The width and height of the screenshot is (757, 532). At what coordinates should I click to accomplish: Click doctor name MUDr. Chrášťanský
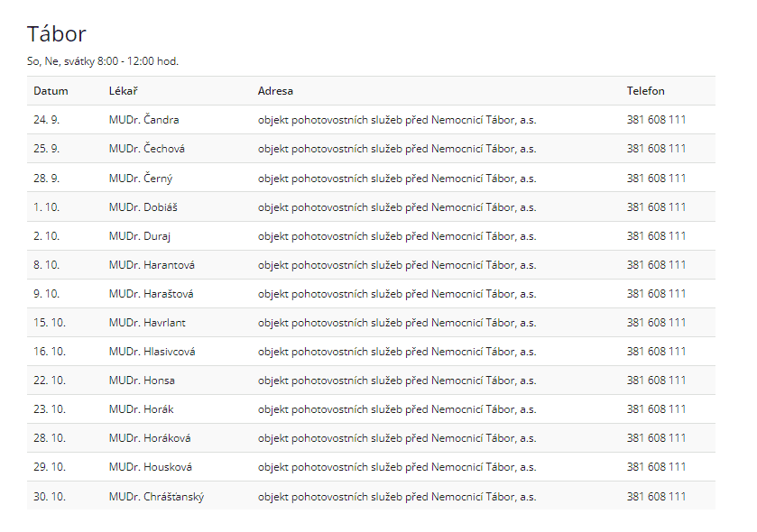pos(156,497)
